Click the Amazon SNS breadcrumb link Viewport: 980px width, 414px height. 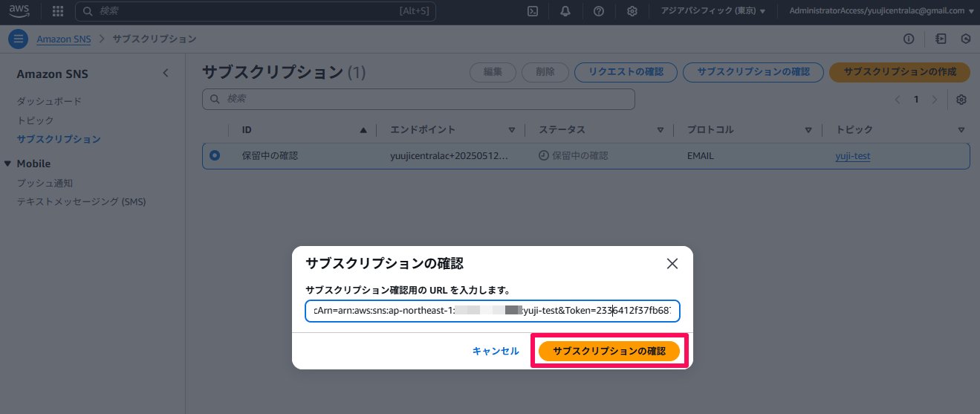[64, 39]
